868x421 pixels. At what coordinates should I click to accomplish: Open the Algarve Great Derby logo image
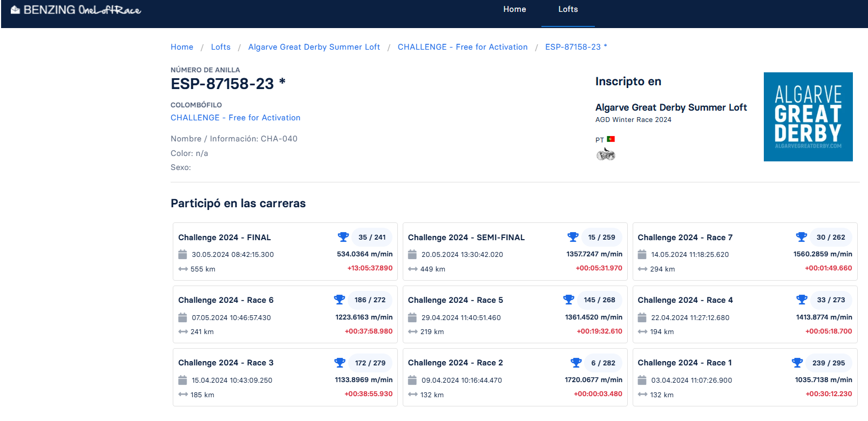pos(808,117)
